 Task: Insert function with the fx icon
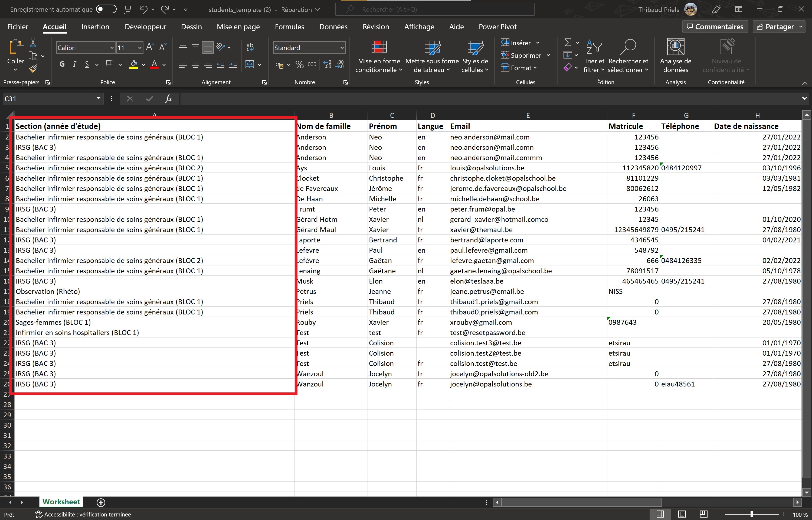[x=169, y=99]
